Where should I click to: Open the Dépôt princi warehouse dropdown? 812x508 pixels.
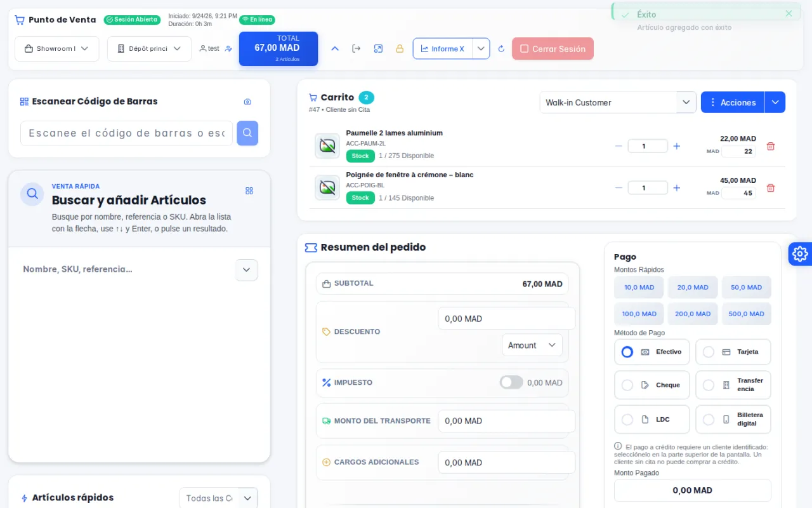(x=149, y=49)
